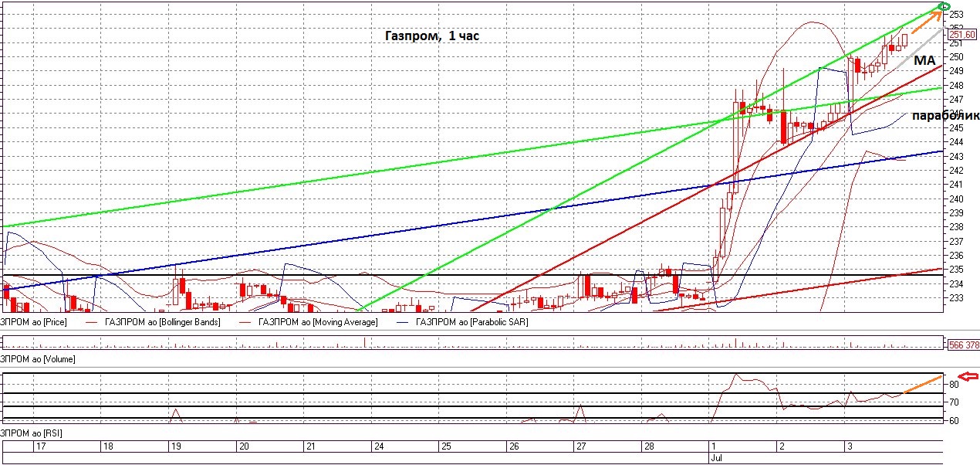Click the RSI 60 level label
This screenshot has height=465, width=980.
[x=954, y=421]
